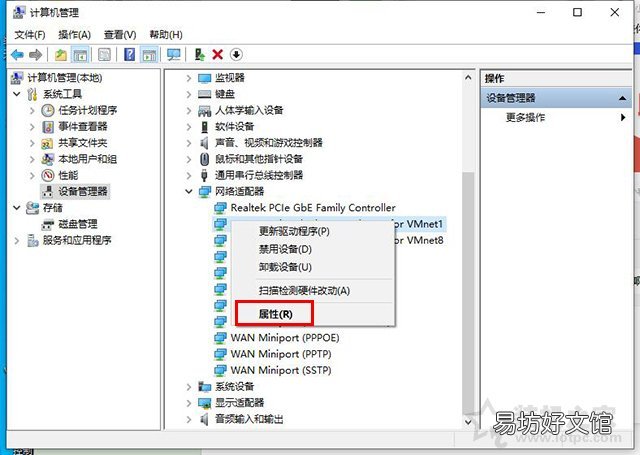Click the Forward arrow toolbar icon
The image size is (640, 455).
36,54
